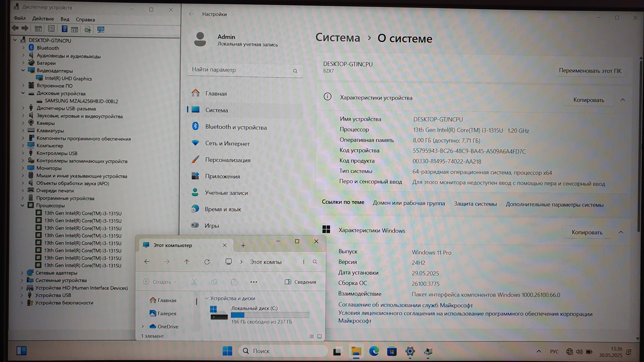
Task: Expand Сетевые адаптеры in device tree
Action: [x=22, y=273]
